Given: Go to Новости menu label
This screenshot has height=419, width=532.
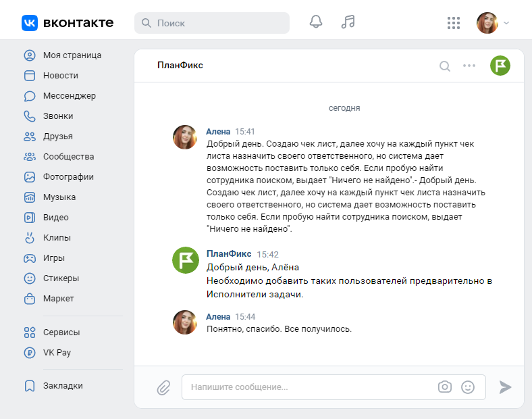Looking at the screenshot, I should click(x=60, y=76).
